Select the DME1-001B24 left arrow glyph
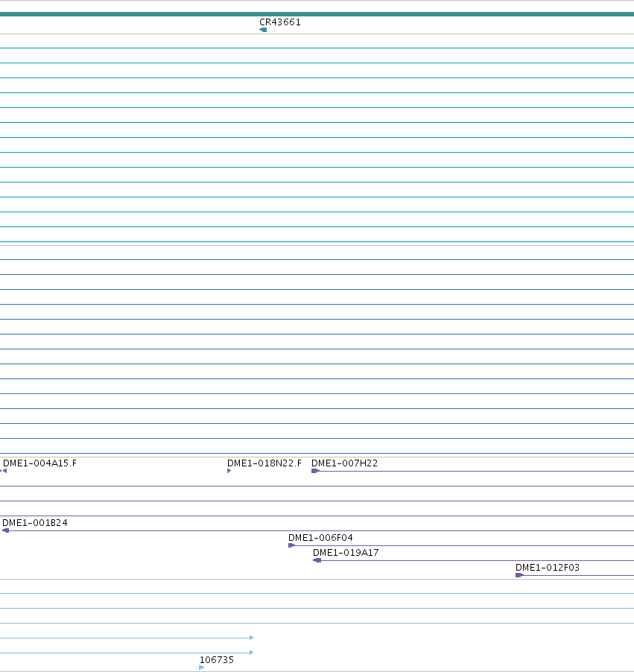The height and width of the screenshot is (672, 634). tap(5, 530)
